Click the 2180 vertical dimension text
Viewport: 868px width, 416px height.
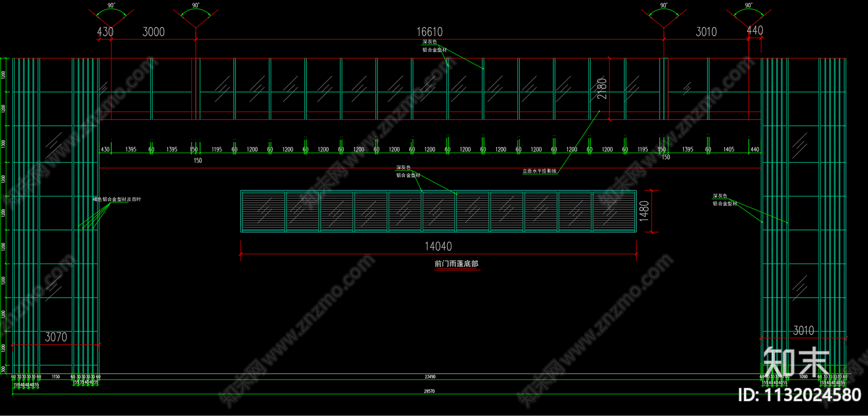coord(602,88)
